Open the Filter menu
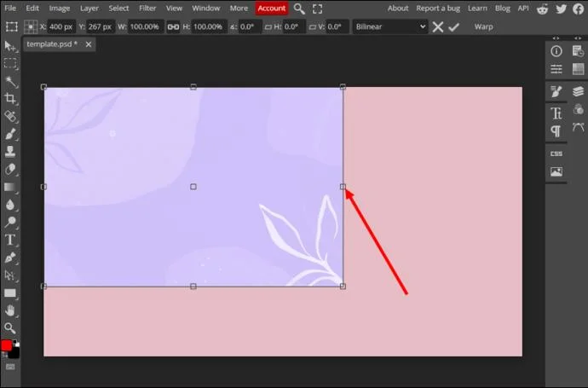 (x=147, y=9)
